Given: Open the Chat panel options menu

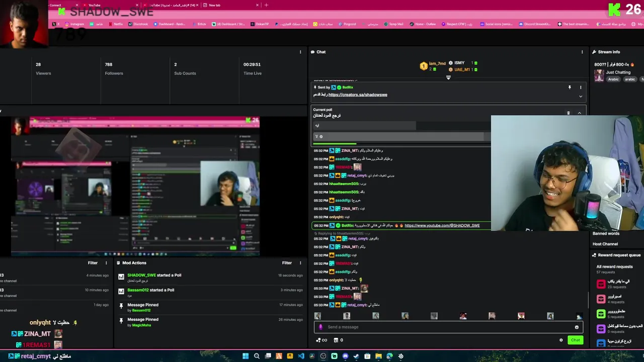Looking at the screenshot, I should 582,52.
